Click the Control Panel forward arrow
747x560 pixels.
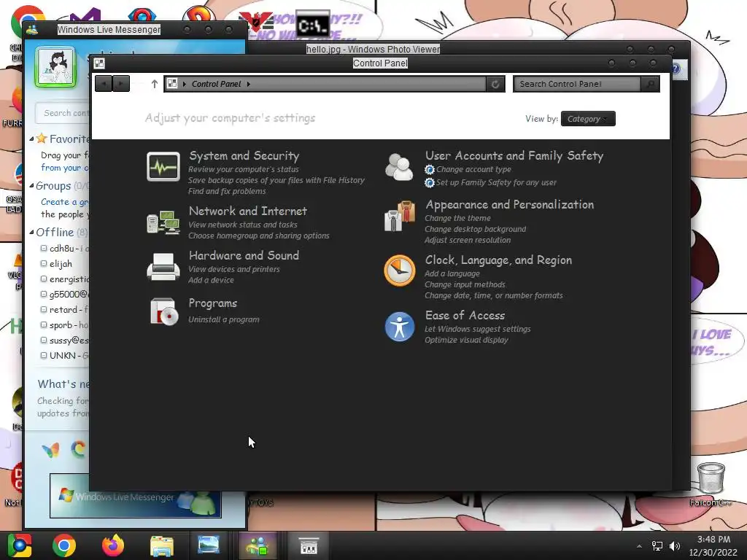point(121,84)
